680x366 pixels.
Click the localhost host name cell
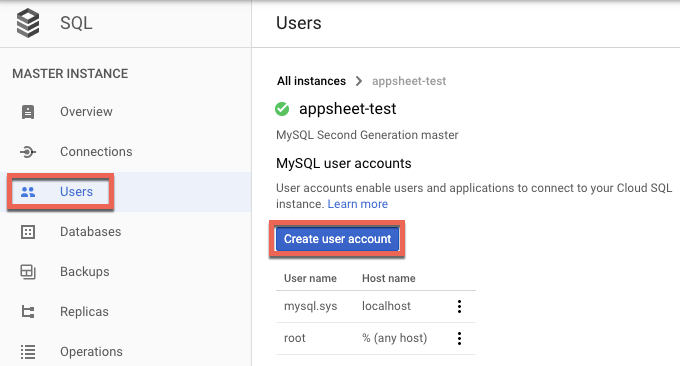386,306
